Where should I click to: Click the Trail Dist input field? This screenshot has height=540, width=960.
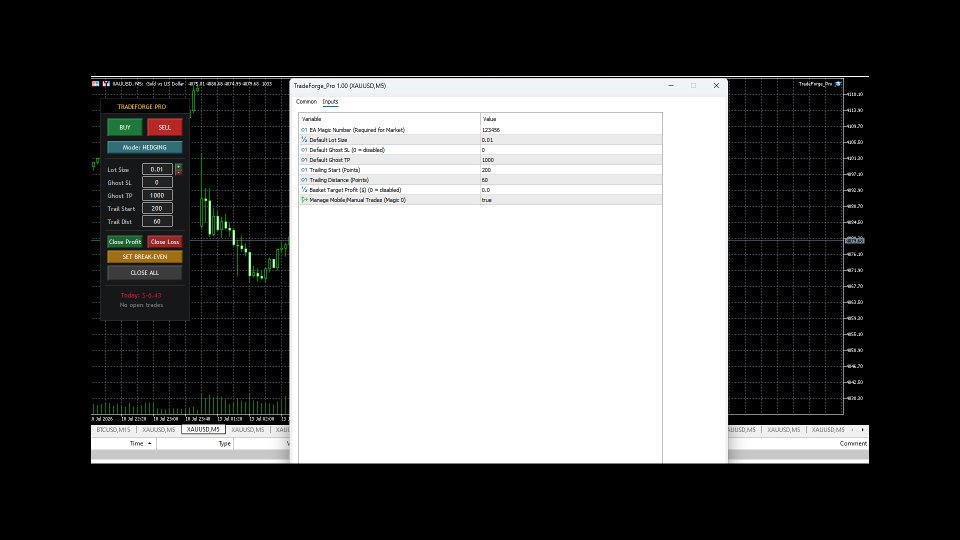click(x=157, y=222)
